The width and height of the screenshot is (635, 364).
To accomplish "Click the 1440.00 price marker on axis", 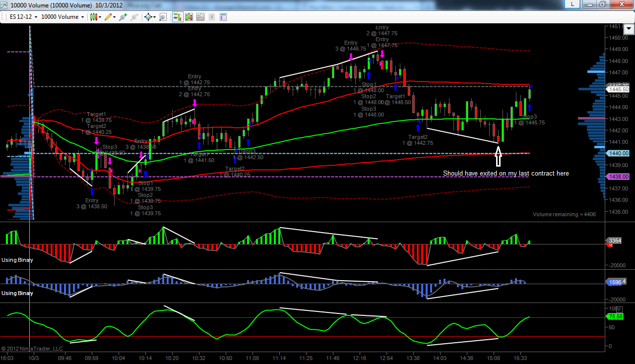I will [x=618, y=153].
